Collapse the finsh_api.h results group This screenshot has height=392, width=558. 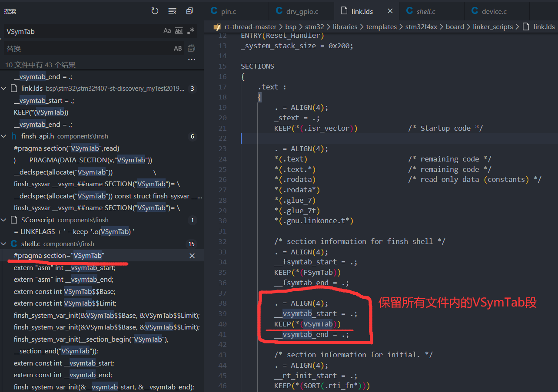tap(4, 136)
